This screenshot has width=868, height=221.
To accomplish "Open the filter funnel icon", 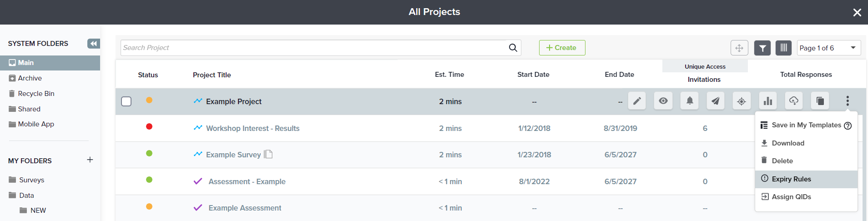I will tap(762, 48).
